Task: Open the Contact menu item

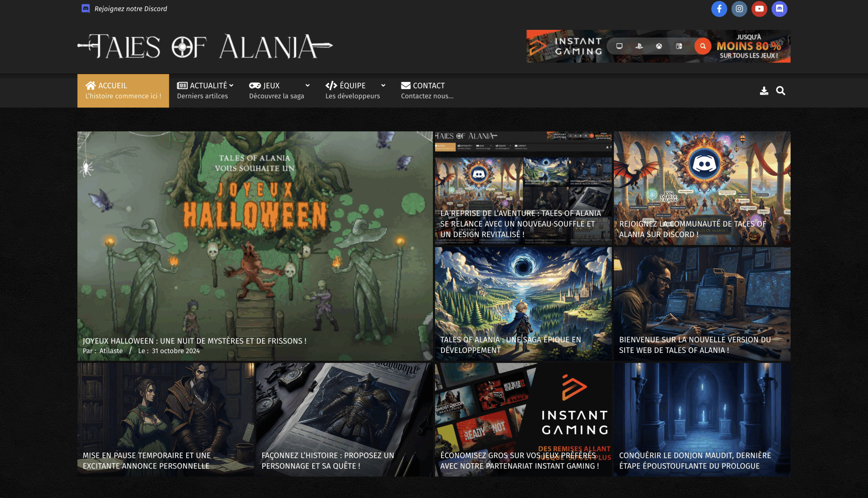Action: (427, 91)
